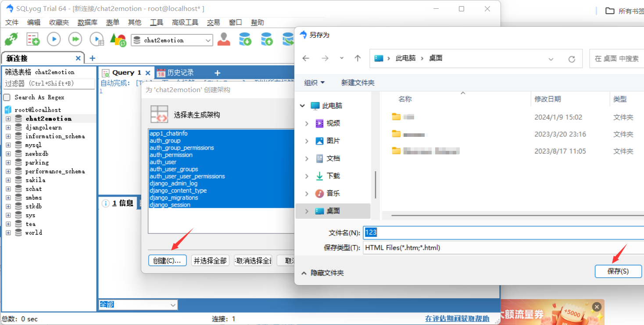Image resolution: width=644 pixels, height=325 pixels.
Task: Add a new connection tab with plus
Action: 92,58
